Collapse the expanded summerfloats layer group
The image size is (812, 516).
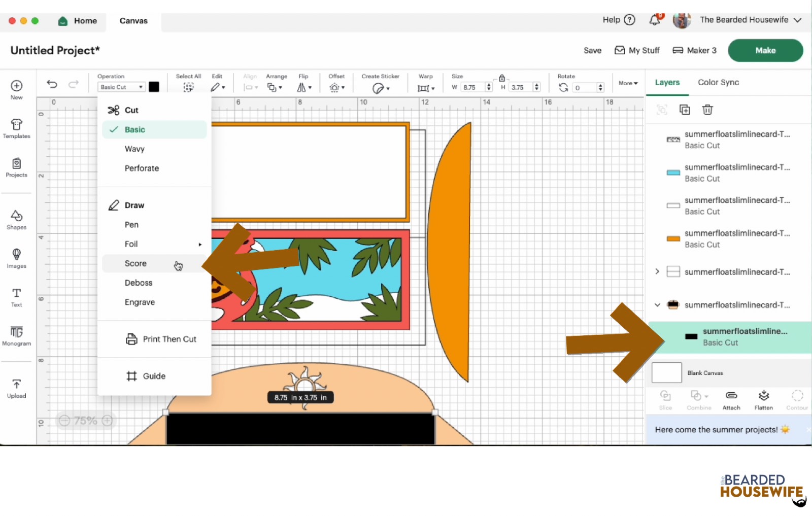657,305
